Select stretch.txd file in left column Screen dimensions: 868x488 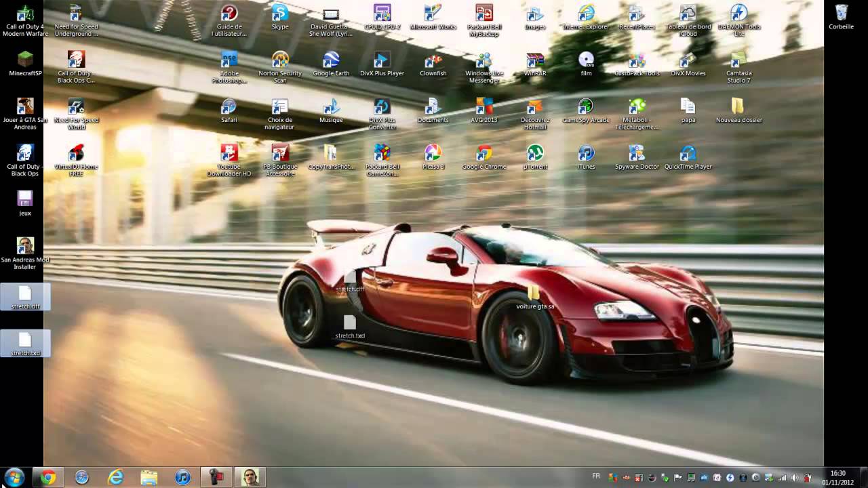click(x=25, y=344)
